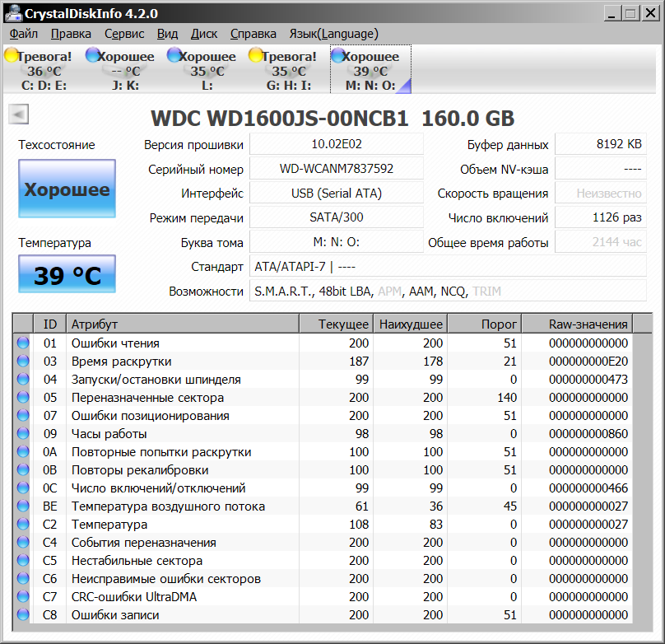Click the CrystalDiskInfo title bar app icon
The image size is (665, 644).
[12, 13]
